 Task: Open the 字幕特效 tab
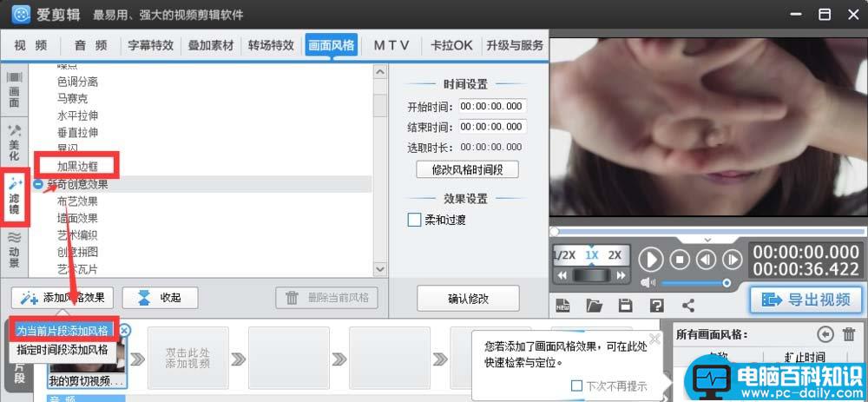coord(150,45)
